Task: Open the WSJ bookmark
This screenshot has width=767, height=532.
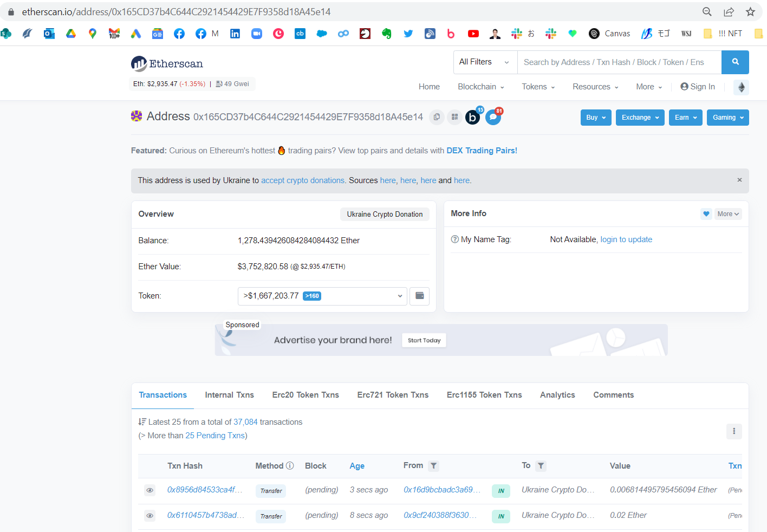Action: pyautogui.click(x=686, y=34)
